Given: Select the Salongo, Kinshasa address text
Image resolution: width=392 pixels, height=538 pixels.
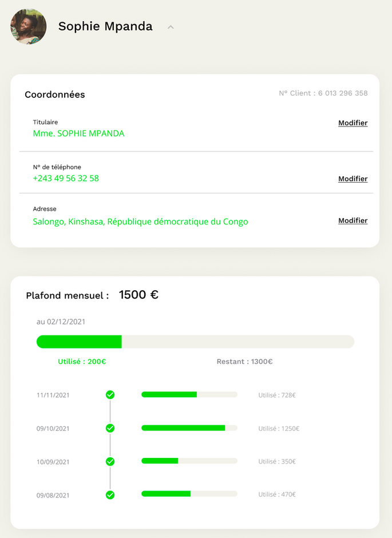Looking at the screenshot, I should pos(140,221).
